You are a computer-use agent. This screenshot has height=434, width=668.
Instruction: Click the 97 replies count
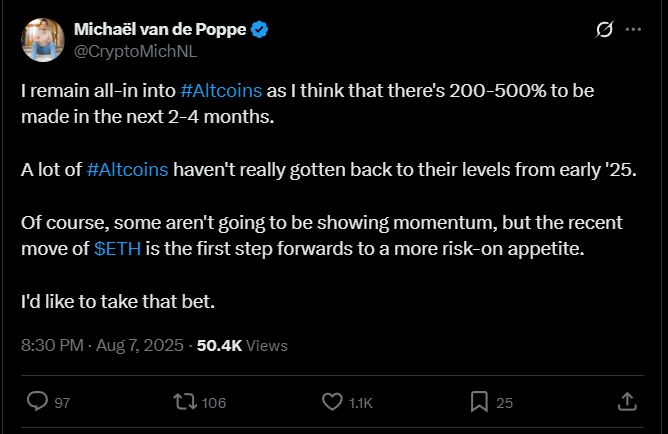click(62, 403)
